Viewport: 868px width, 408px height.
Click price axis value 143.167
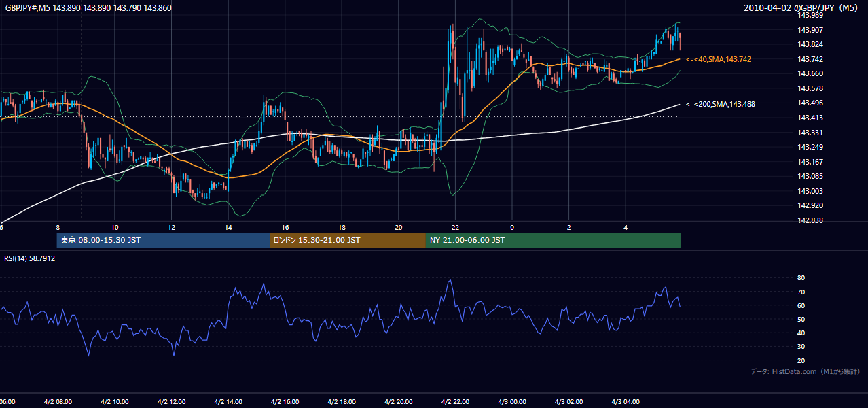(810, 162)
